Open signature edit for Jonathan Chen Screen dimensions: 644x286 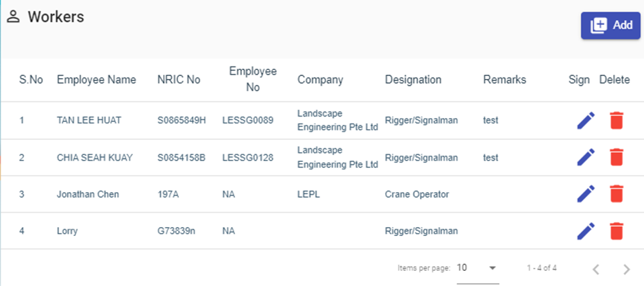(x=585, y=194)
